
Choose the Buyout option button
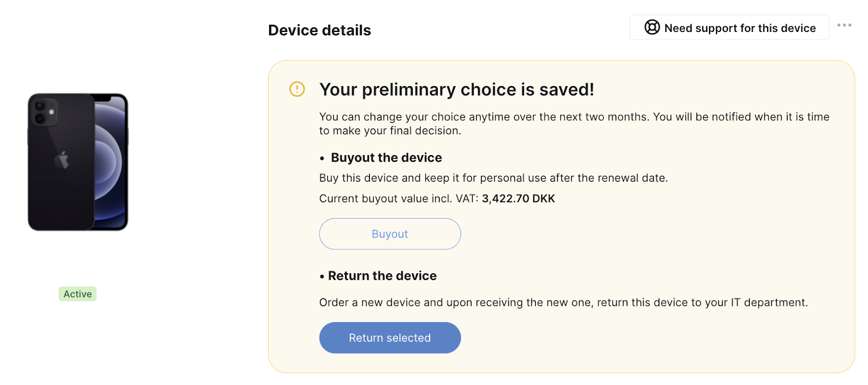pyautogui.click(x=390, y=234)
